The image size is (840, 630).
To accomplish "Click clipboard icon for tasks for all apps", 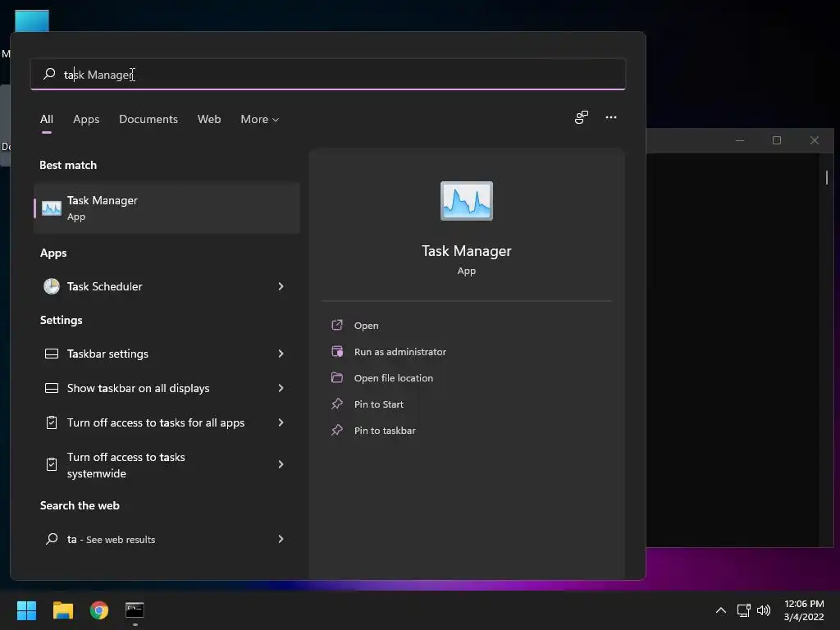I will (52, 422).
